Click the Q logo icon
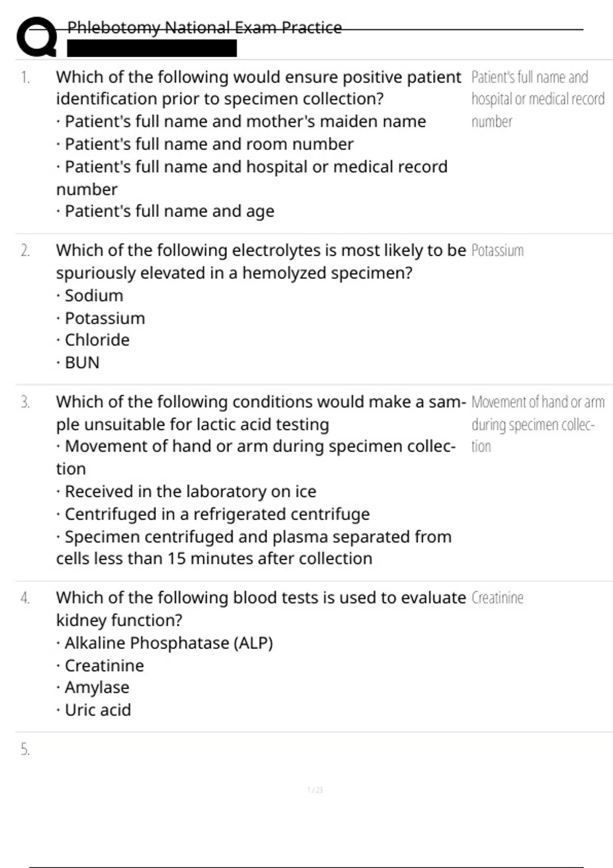This screenshot has width=613, height=868. [37, 37]
